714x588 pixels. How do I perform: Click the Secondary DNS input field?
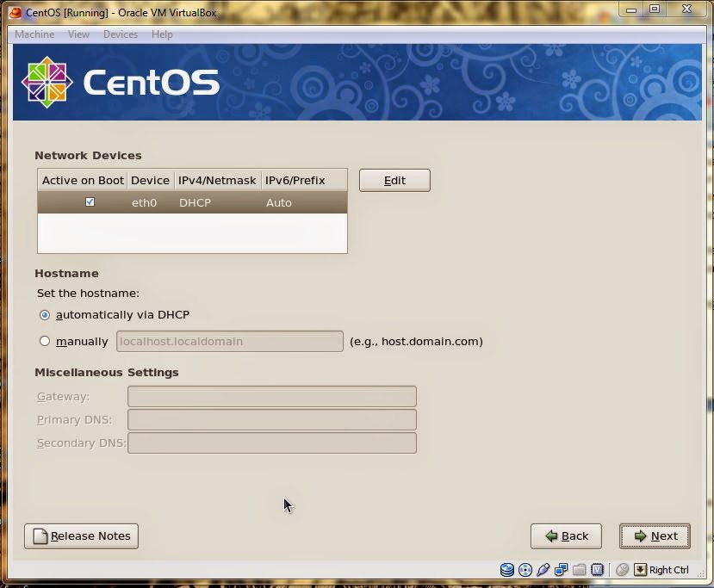pyautogui.click(x=272, y=443)
